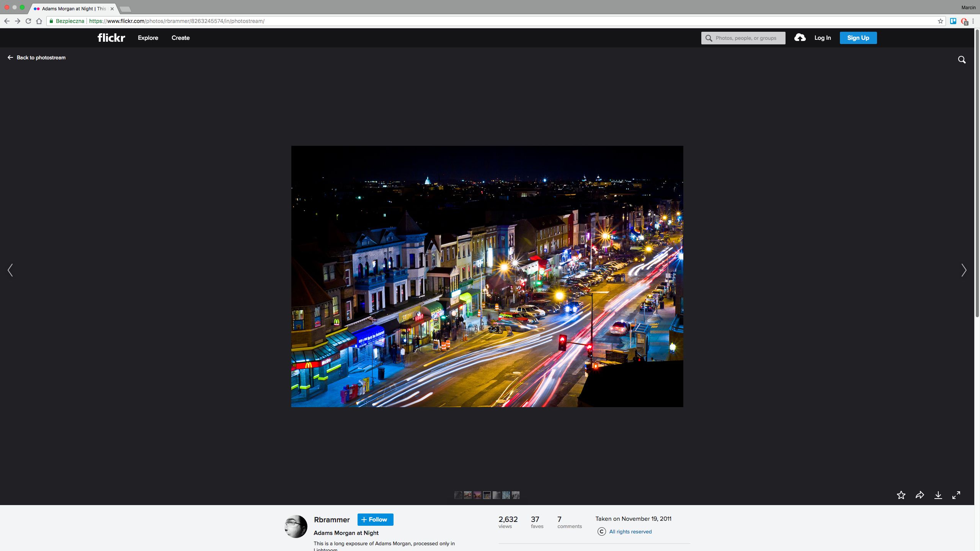Open the All rights reserved license link
980x551 pixels.
pos(630,531)
